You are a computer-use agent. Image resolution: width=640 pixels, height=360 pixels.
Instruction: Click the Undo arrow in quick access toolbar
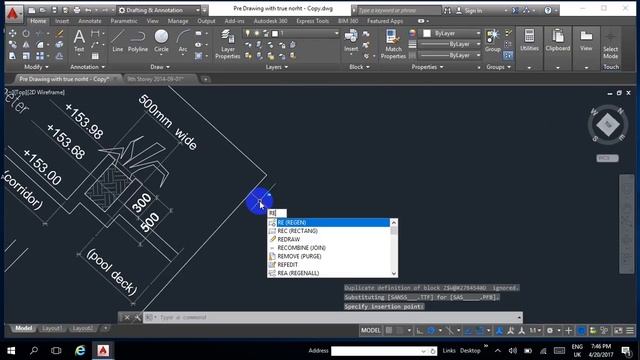point(88,10)
